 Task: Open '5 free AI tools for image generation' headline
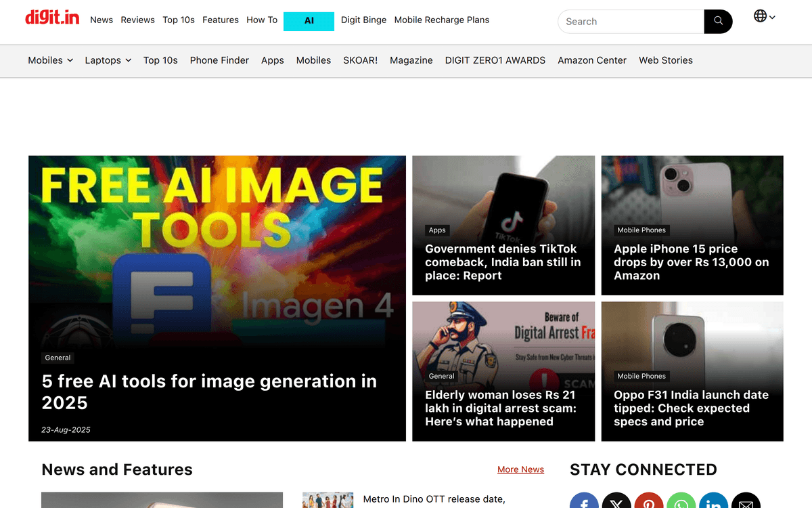[x=209, y=392]
